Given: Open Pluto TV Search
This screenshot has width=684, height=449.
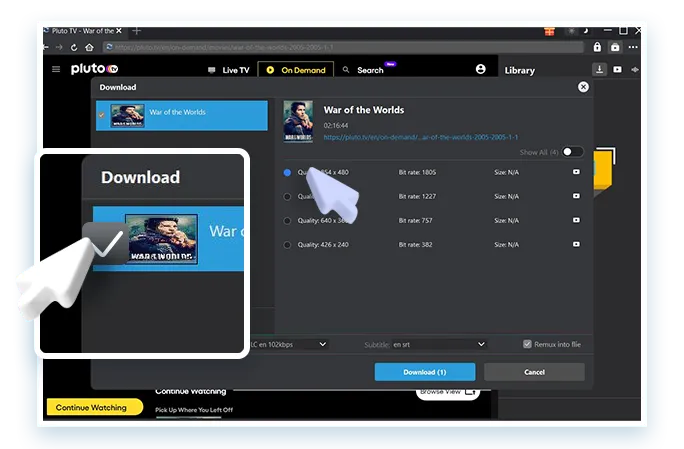Looking at the screenshot, I should [x=363, y=70].
